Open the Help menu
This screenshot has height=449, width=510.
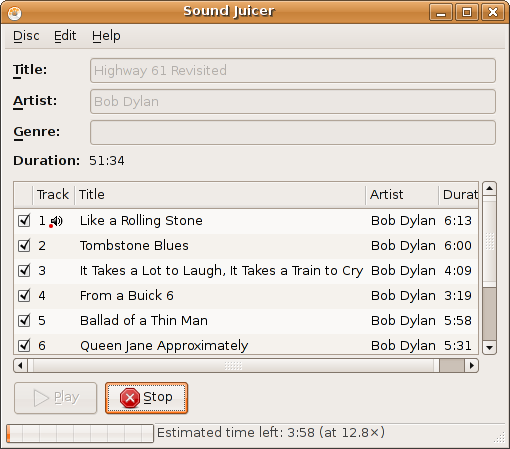click(x=106, y=36)
